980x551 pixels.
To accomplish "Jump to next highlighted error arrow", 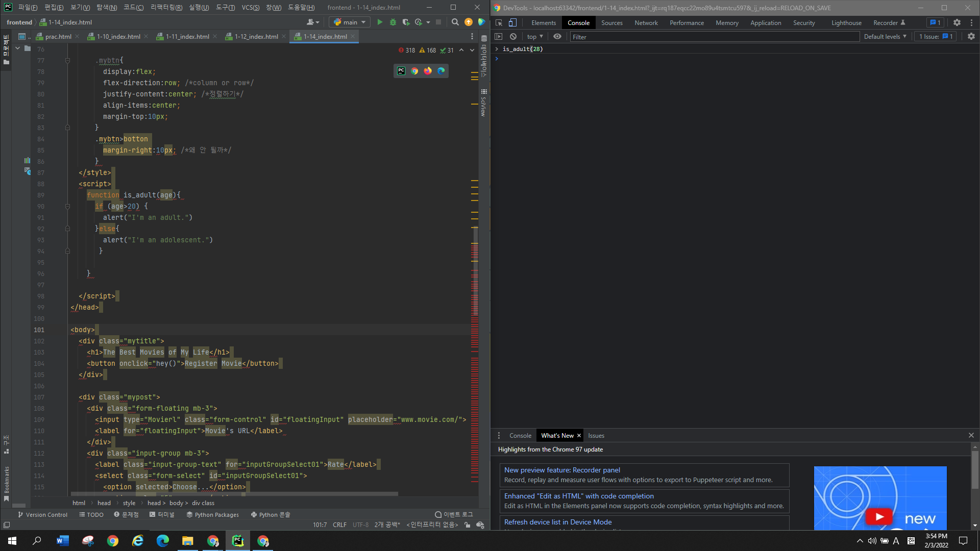I will 472,50.
